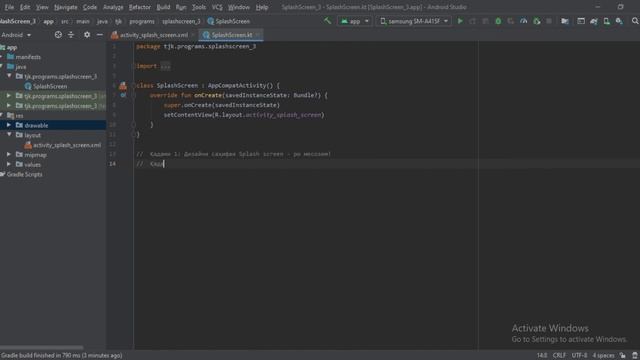Click the main breadcrumb in navigation bar
The image size is (640, 360).
(x=82, y=21)
